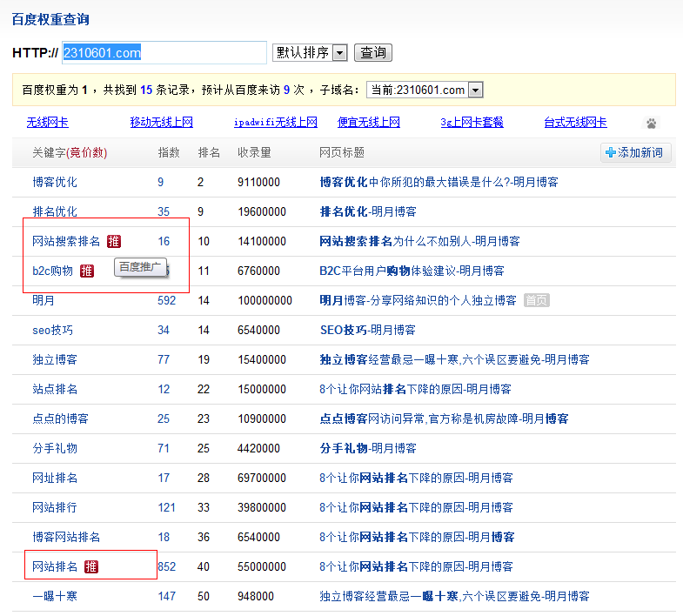Click index value 121 in 网站排行 row

[x=166, y=507]
